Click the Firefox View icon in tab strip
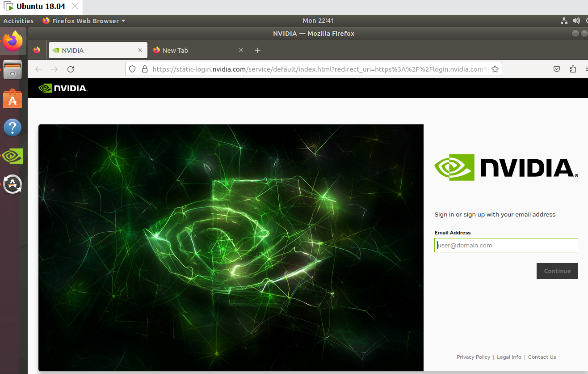This screenshot has height=374, width=588. tap(37, 50)
